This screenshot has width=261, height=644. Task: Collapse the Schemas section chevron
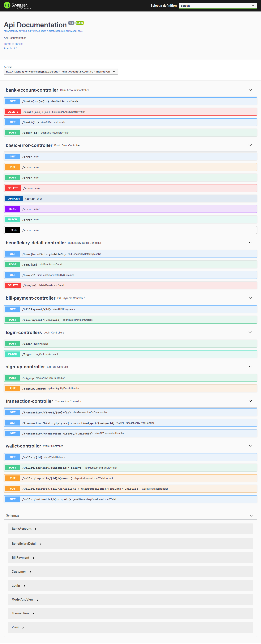pos(251,515)
